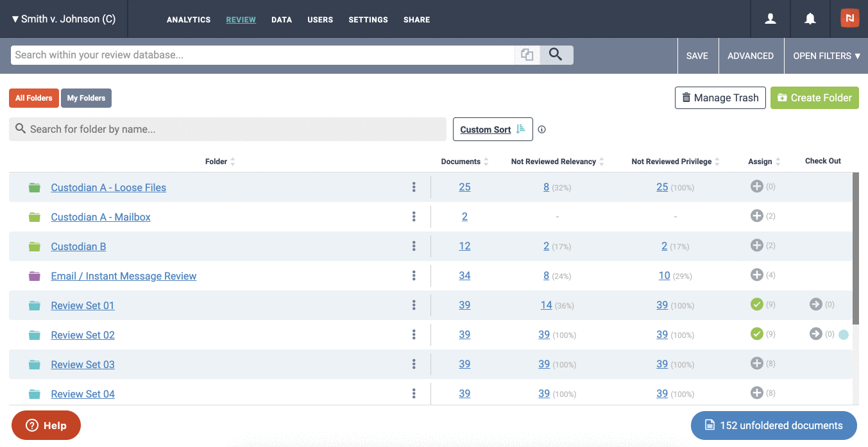Viewport: 868px width, 447px height.
Task: Click the Check Out column header
Action: [823, 161]
